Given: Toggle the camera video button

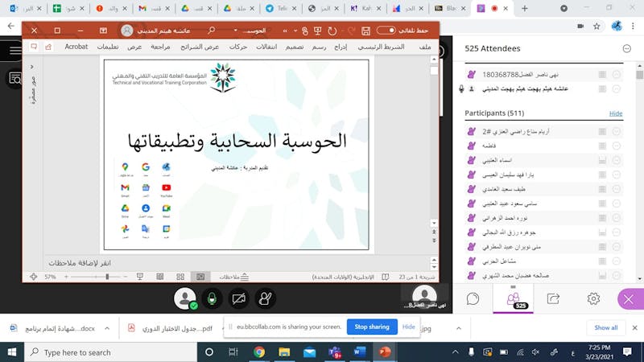Looking at the screenshot, I should point(238,298).
